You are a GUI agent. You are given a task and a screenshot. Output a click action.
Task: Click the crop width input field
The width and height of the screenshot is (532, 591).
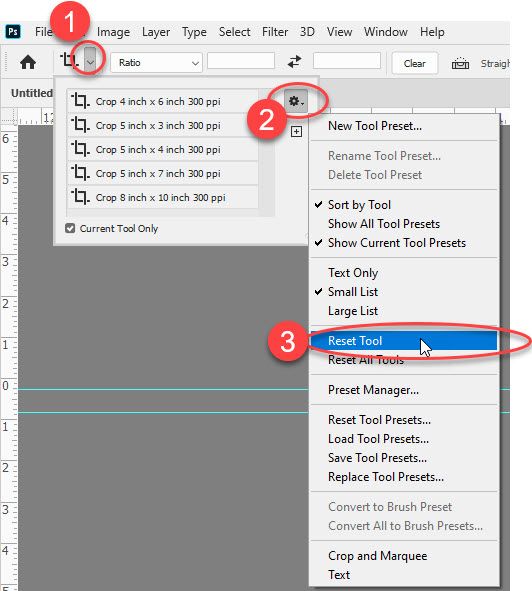[x=241, y=61]
